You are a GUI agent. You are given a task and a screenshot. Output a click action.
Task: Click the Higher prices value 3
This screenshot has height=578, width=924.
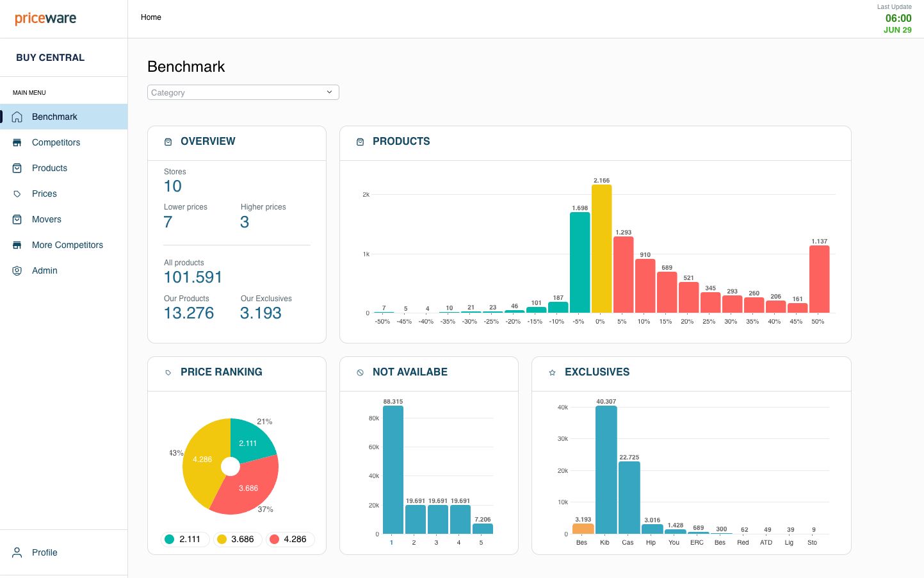tap(245, 222)
